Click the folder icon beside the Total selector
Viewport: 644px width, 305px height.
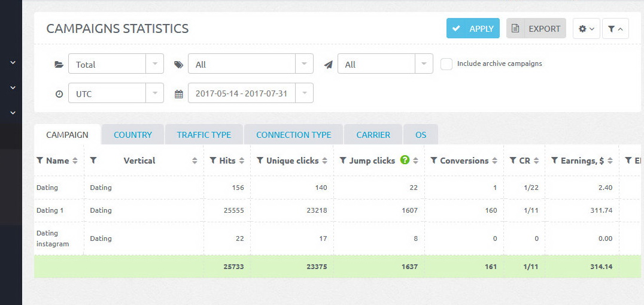pyautogui.click(x=59, y=65)
